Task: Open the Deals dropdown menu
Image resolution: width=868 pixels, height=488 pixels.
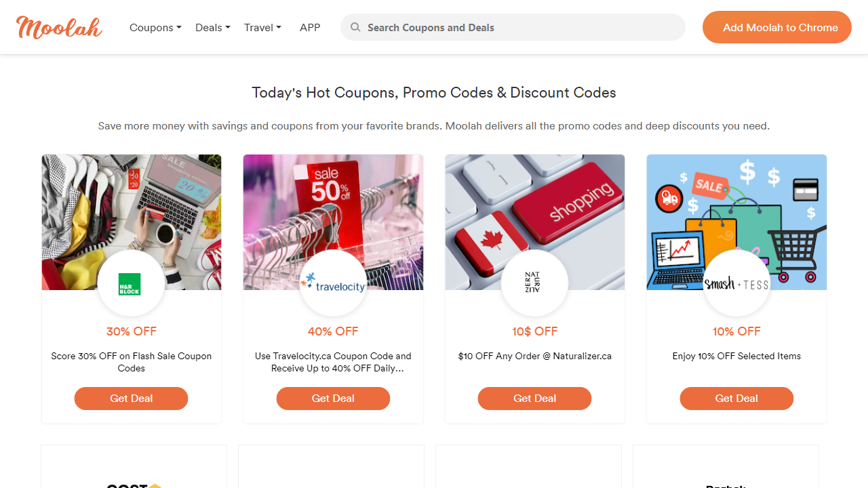Action: click(212, 28)
